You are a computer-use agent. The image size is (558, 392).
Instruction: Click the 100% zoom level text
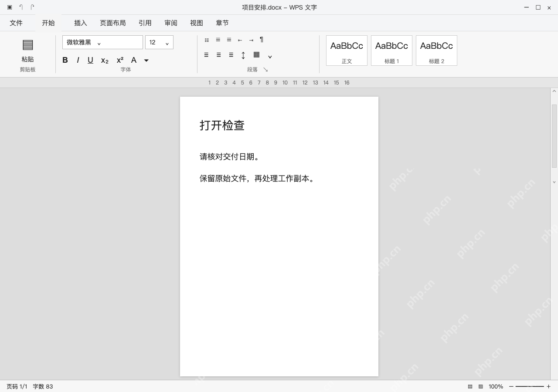(496, 386)
